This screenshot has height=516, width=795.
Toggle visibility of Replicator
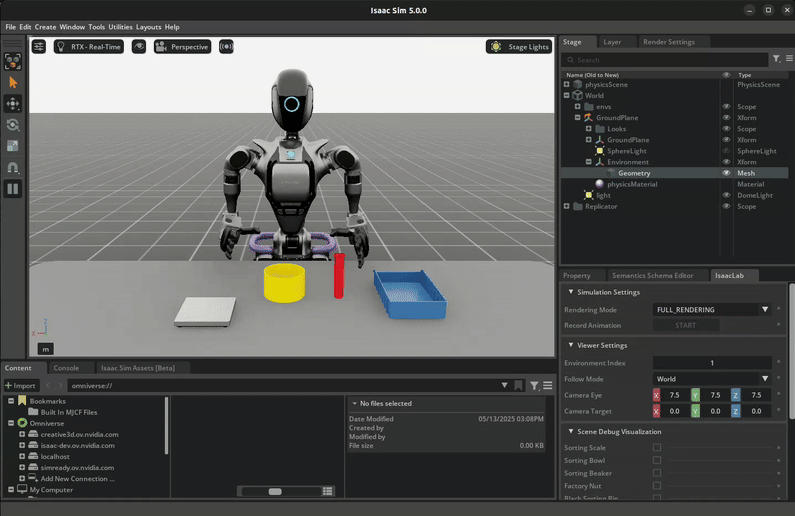[726, 206]
